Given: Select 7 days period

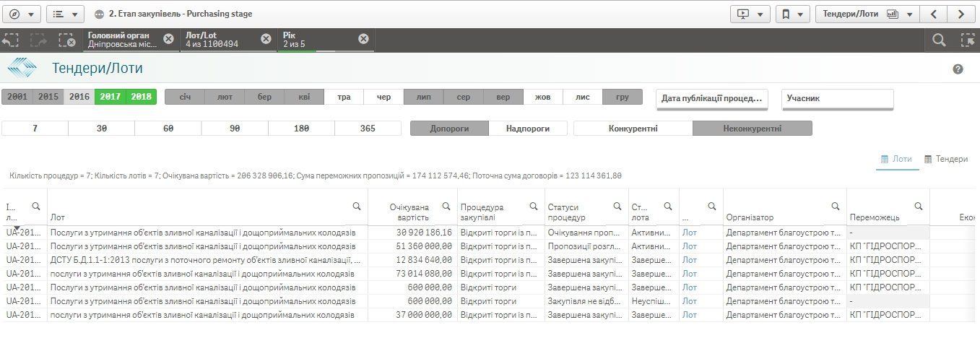Looking at the screenshot, I should 35,129.
